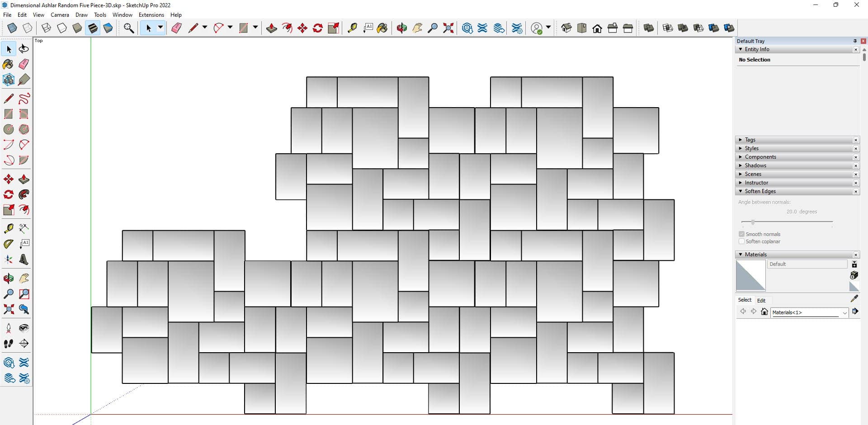Select the Eraser tool in left toolbar
Image resolution: width=868 pixels, height=425 pixels.
click(x=24, y=64)
